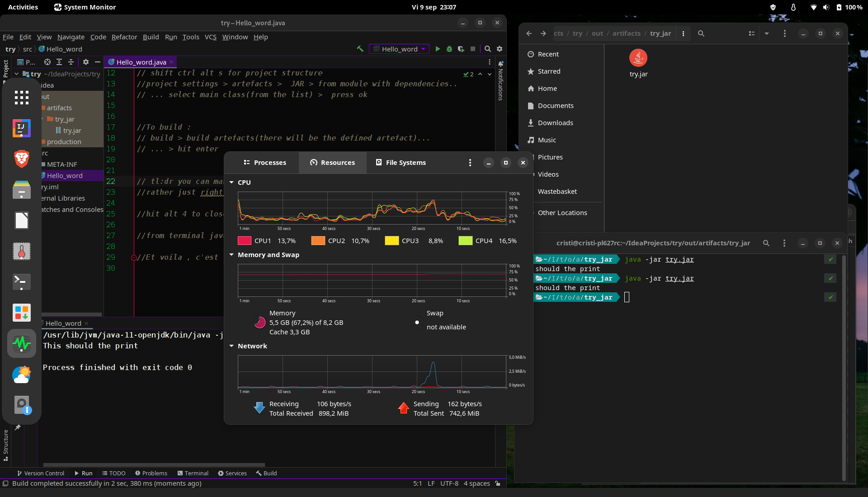
Task: Click the Hello_word.java editor tab
Action: [141, 62]
